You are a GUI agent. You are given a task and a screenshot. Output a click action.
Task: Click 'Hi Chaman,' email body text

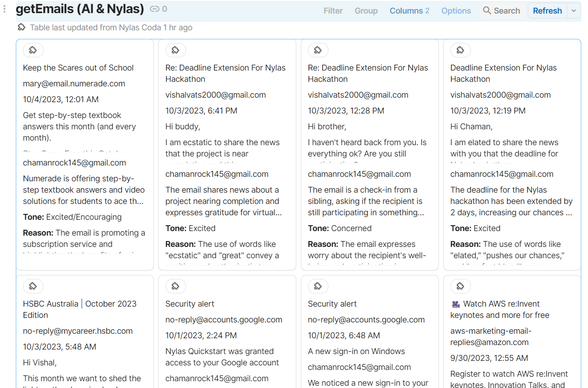click(x=471, y=127)
